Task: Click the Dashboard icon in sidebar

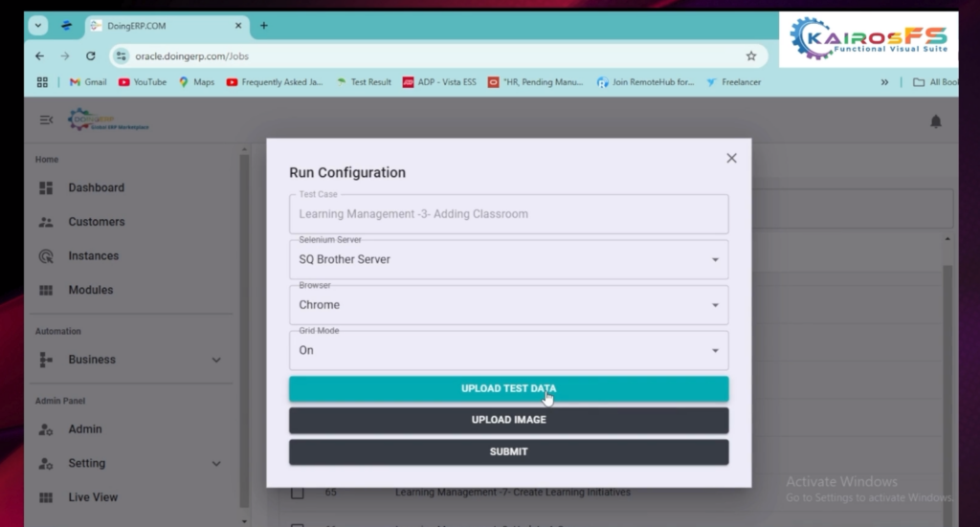Action: coord(46,188)
